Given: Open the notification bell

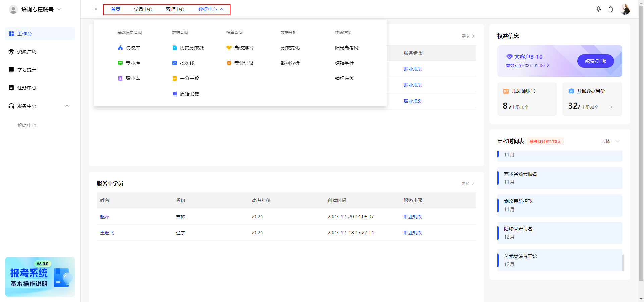Looking at the screenshot, I should coord(610,9).
